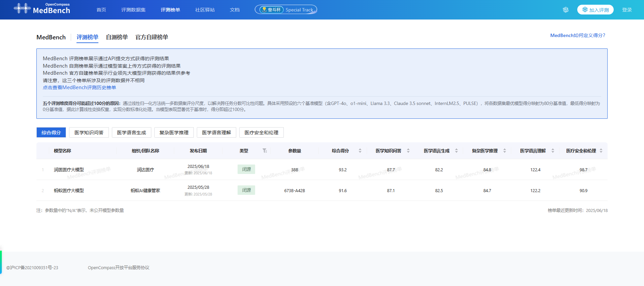644x286 pixels.
Task: Sort by 复杂医学推理 column arrows
Action: pyautogui.click(x=504, y=151)
